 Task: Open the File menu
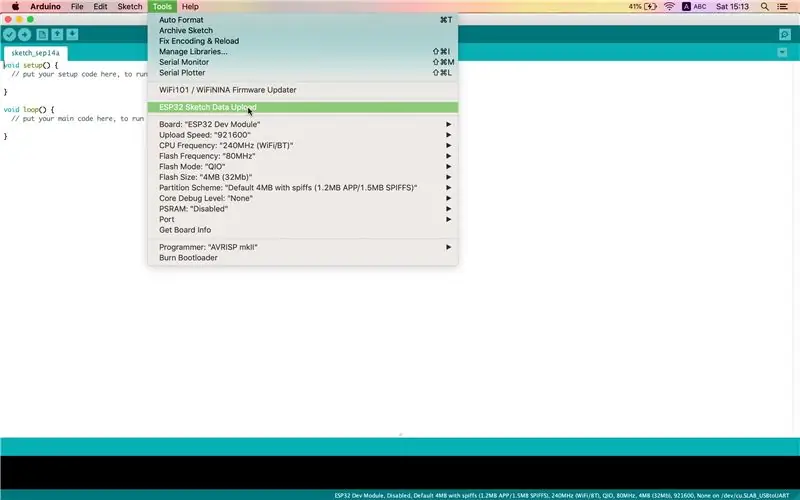pyautogui.click(x=77, y=7)
